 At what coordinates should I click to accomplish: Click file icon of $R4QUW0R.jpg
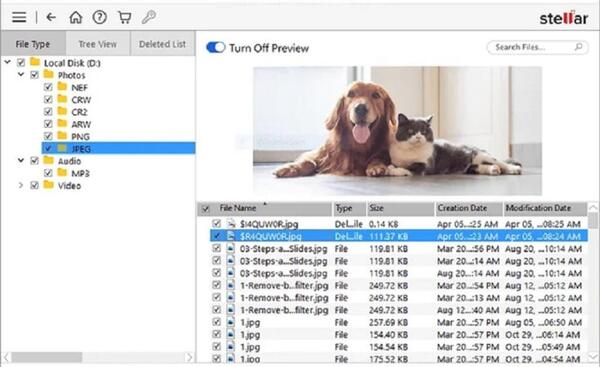[231, 236]
